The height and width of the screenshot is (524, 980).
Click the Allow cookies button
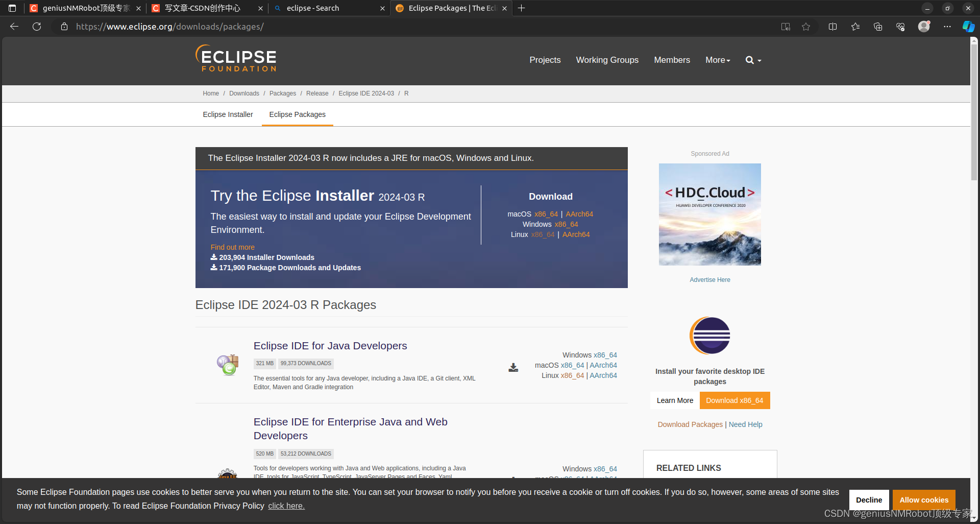[x=924, y=499]
